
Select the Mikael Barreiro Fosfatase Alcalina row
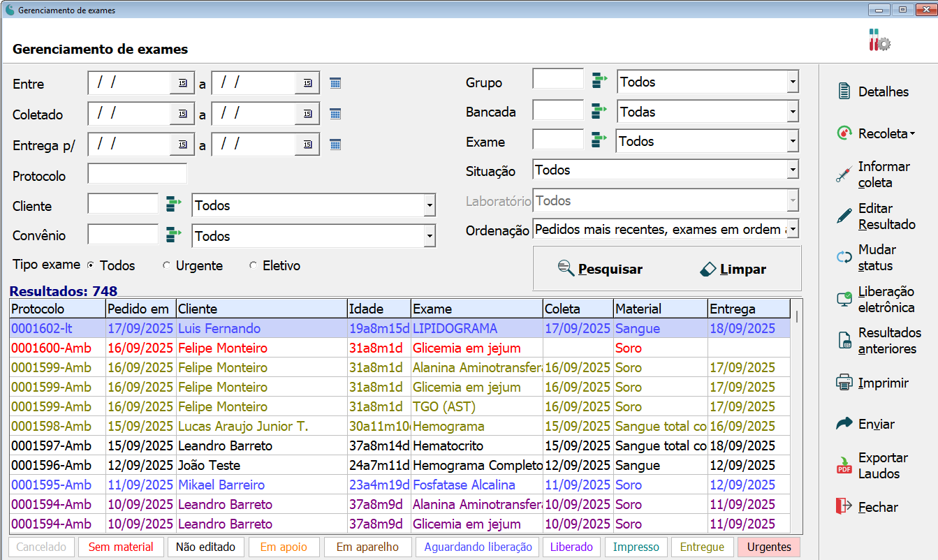[x=400, y=485]
